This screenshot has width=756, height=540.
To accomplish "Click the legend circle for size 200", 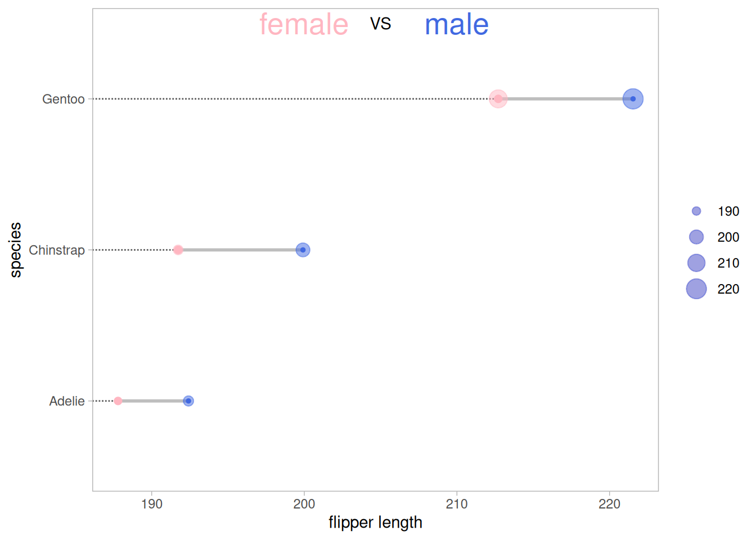I will click(696, 237).
